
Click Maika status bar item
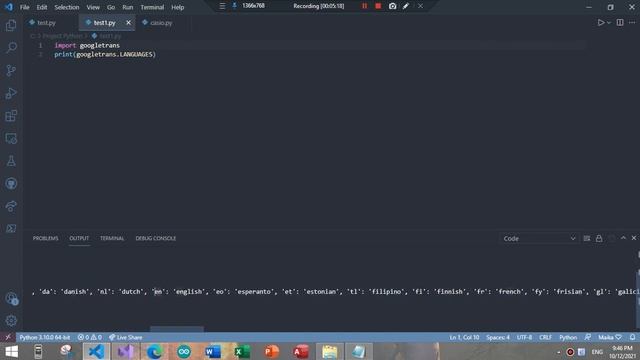click(610, 338)
